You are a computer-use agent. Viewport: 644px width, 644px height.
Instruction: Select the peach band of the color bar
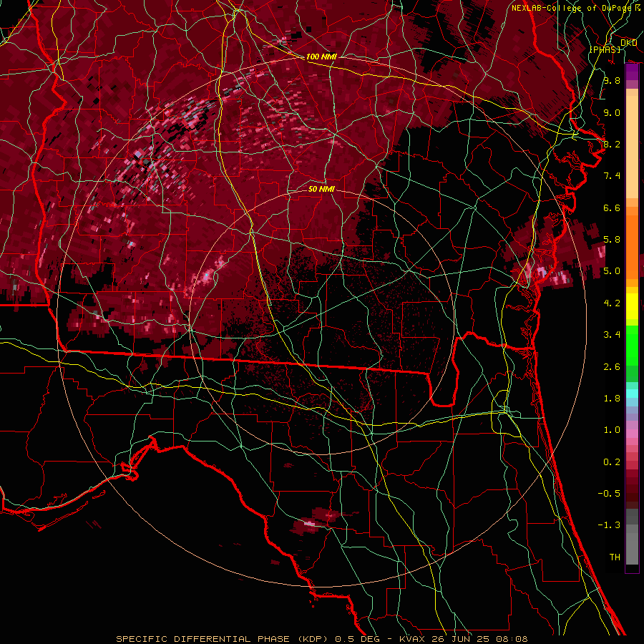point(632,144)
